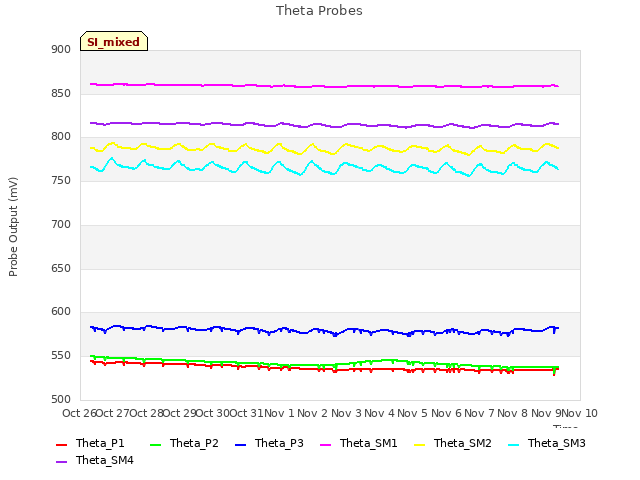Screen dimensions: 640x480
Task: Select the Theta_P1 legend entry
Action: pos(90,443)
